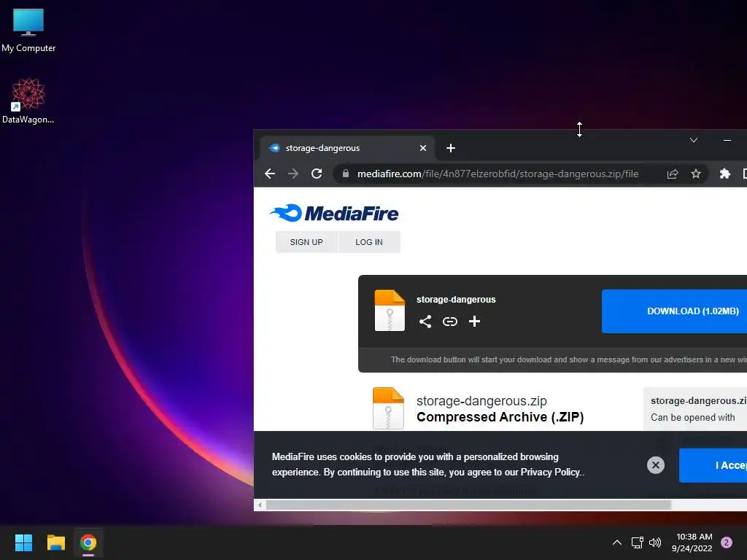The height and width of the screenshot is (560, 747).
Task: Open a new Chrome tab
Action: 451,148
